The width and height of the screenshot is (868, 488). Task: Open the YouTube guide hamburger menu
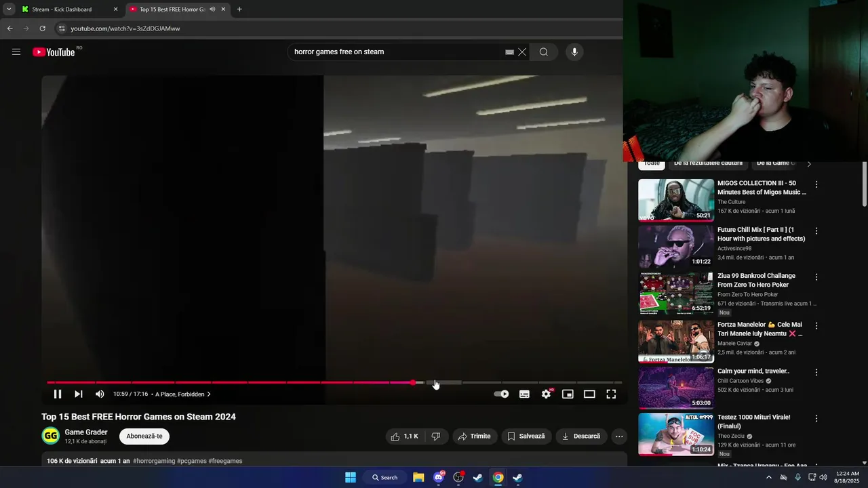(16, 52)
